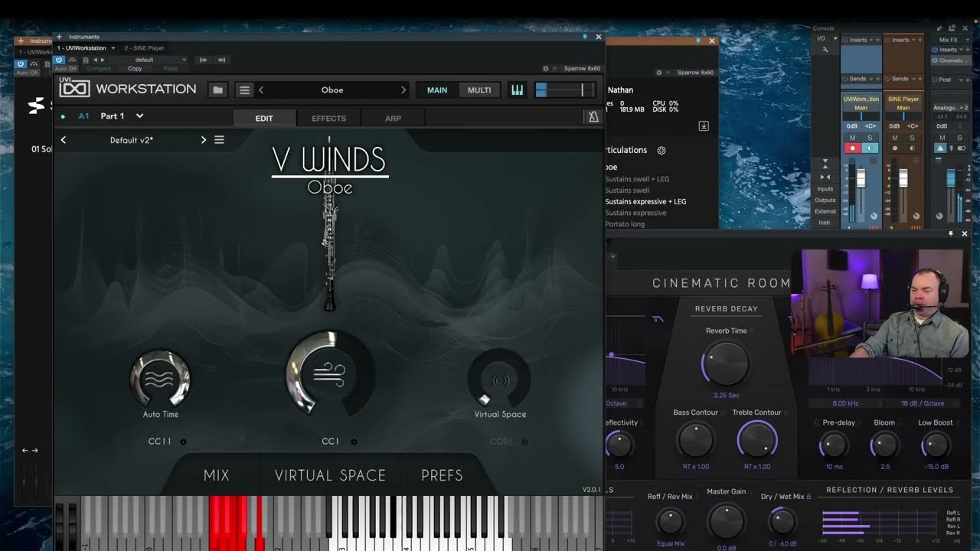
Task: Mute the SINE Player mixer channel
Action: (894, 138)
